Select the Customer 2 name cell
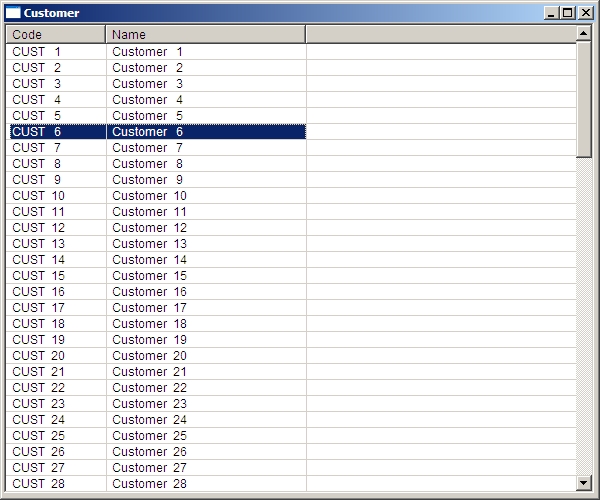This screenshot has width=600, height=500. pyautogui.click(x=206, y=68)
